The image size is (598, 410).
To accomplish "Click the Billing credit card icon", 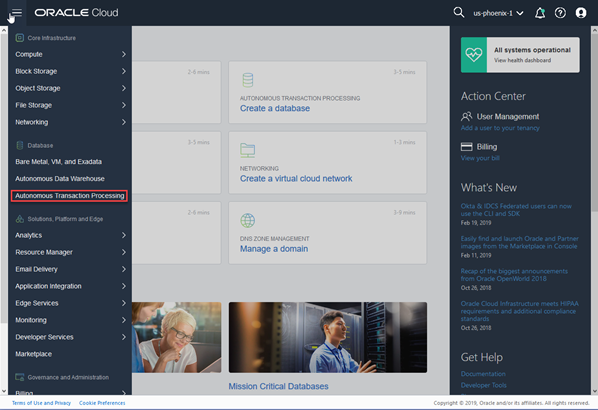I will click(466, 146).
